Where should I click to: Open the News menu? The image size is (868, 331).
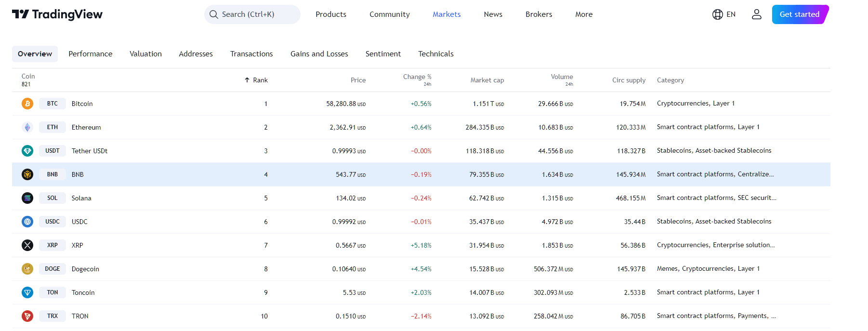493,14
